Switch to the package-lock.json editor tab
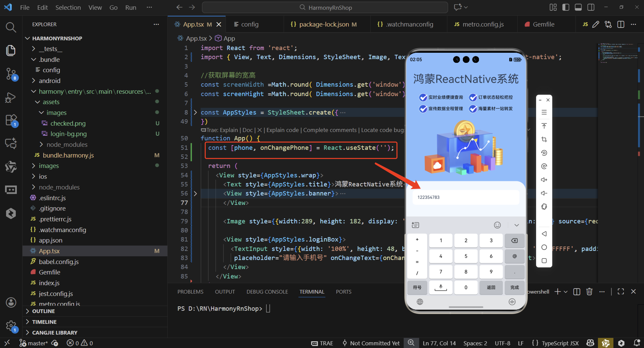644x348 pixels. (327, 24)
